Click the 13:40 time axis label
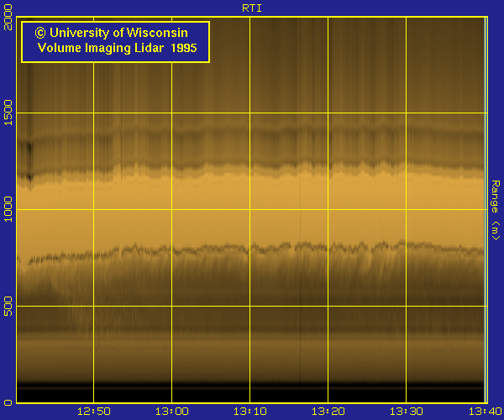This screenshot has width=504, height=420. tap(485, 412)
